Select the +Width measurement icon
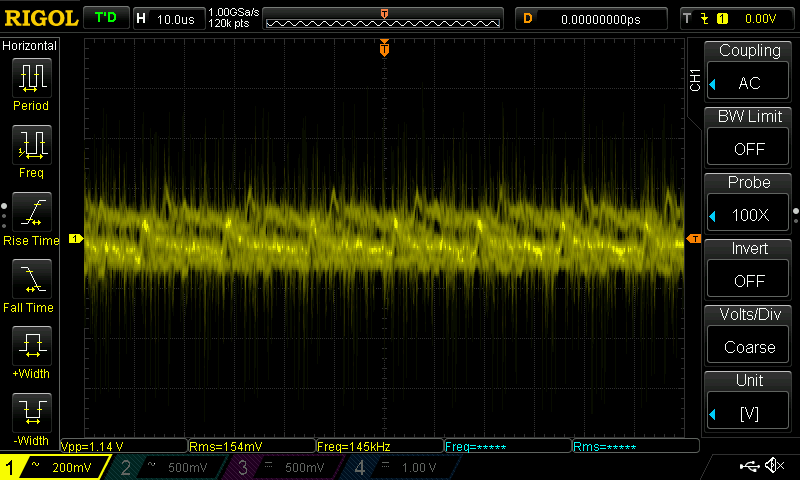 pos(31,347)
